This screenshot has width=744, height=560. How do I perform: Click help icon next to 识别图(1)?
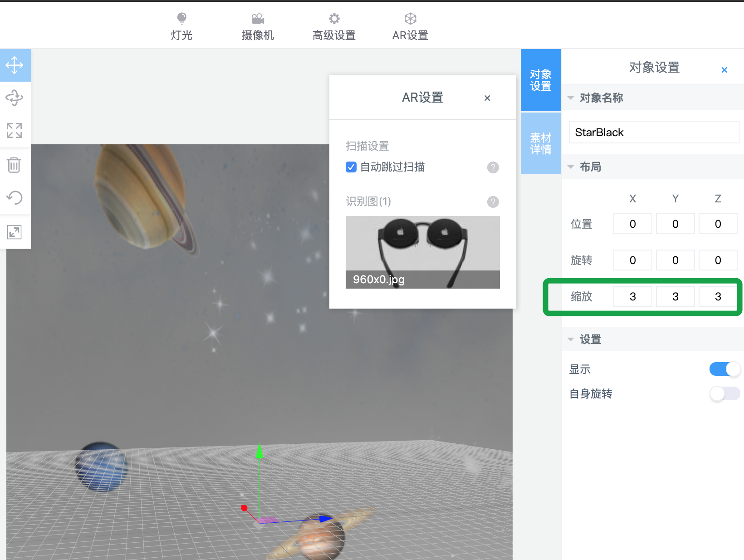[493, 202]
